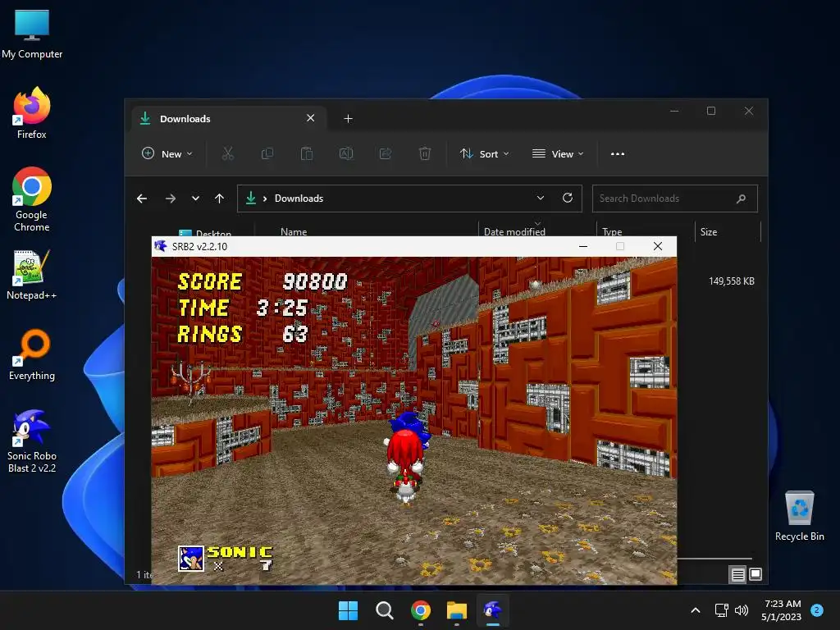
Task: Open the volume control in tray
Action: [742, 610]
